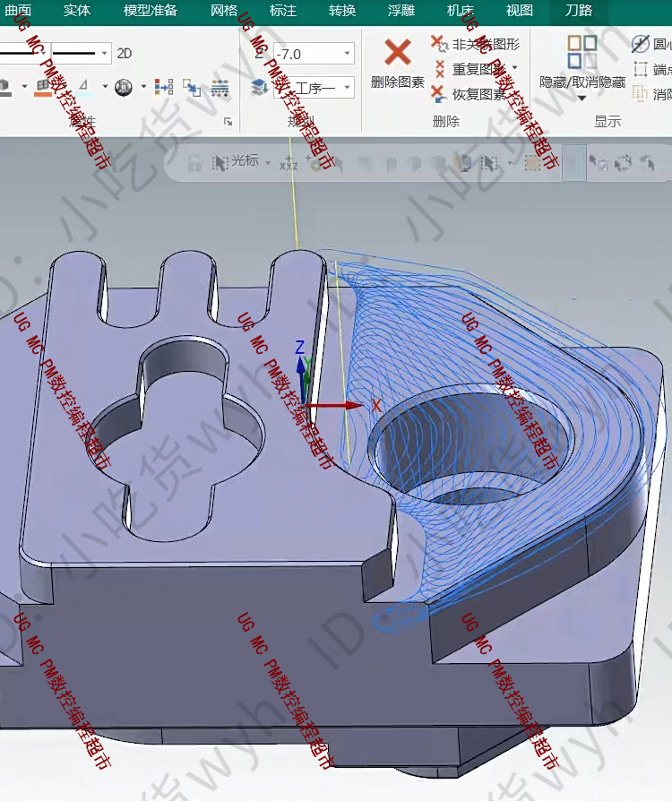Click the 非关联图形 delete button
The height and width of the screenshot is (801, 672).
point(475,45)
